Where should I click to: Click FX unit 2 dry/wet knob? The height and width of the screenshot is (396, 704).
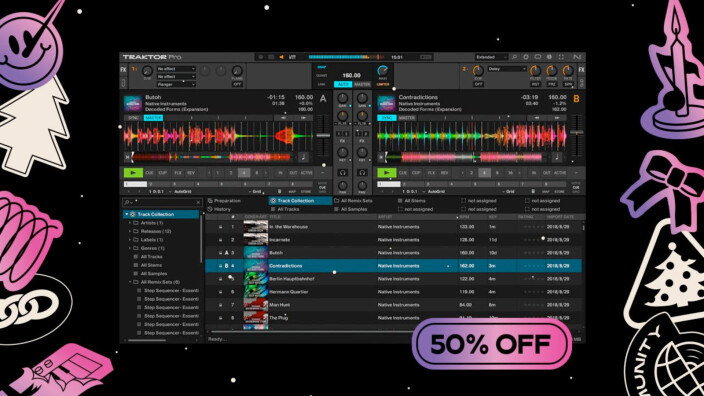point(478,70)
